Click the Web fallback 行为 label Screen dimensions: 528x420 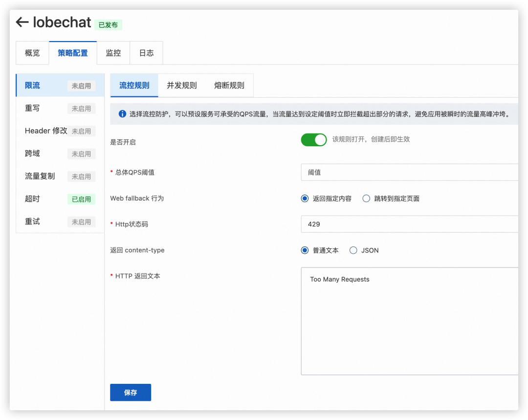pyautogui.click(x=137, y=199)
